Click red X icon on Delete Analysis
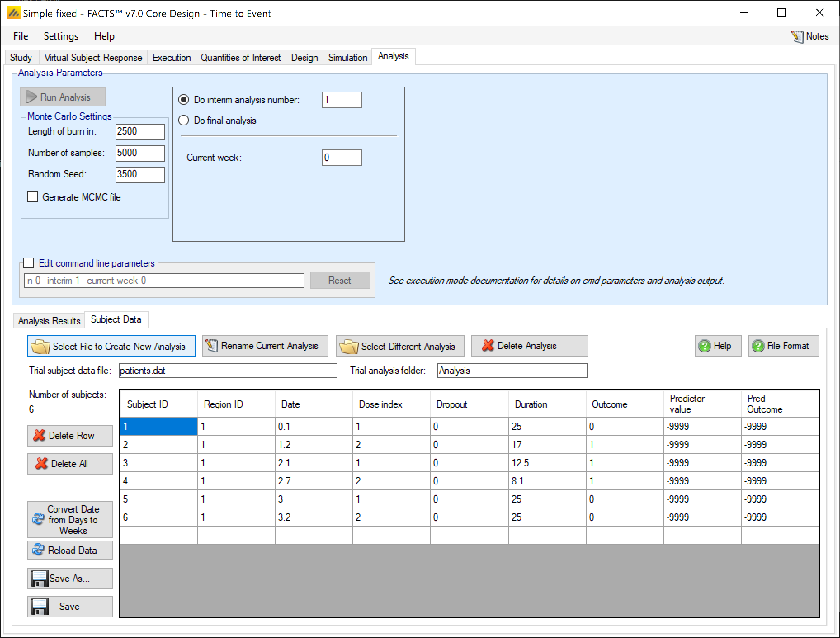 click(488, 345)
